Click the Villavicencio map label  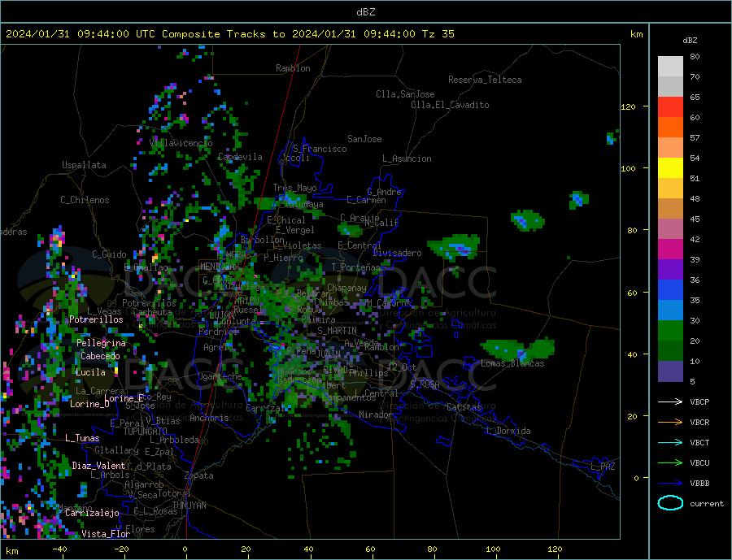point(181,143)
